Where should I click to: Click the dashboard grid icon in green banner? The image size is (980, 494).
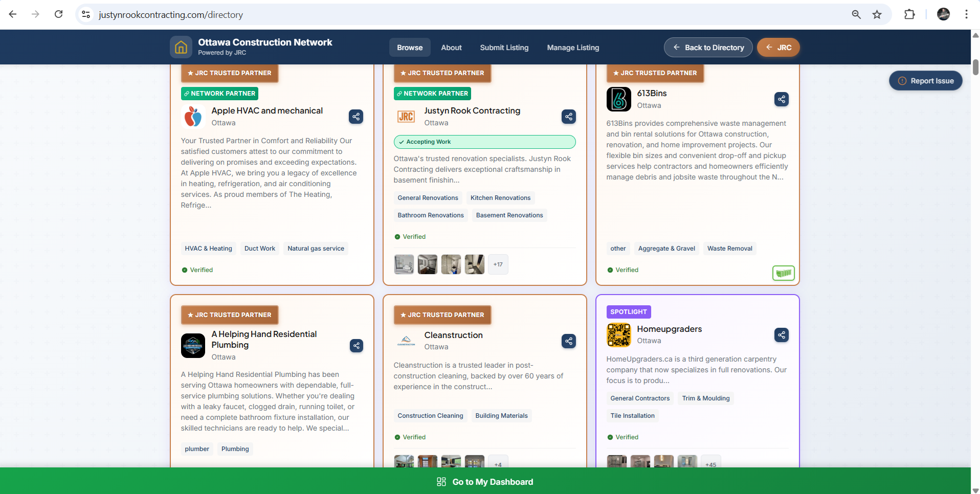click(x=441, y=481)
